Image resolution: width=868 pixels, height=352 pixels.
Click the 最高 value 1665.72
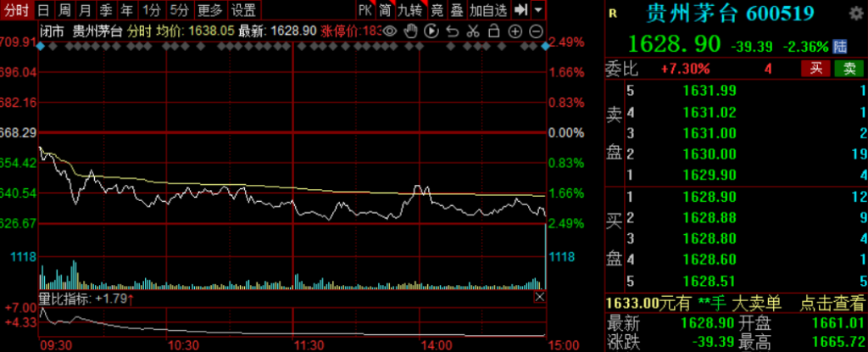pos(837,344)
